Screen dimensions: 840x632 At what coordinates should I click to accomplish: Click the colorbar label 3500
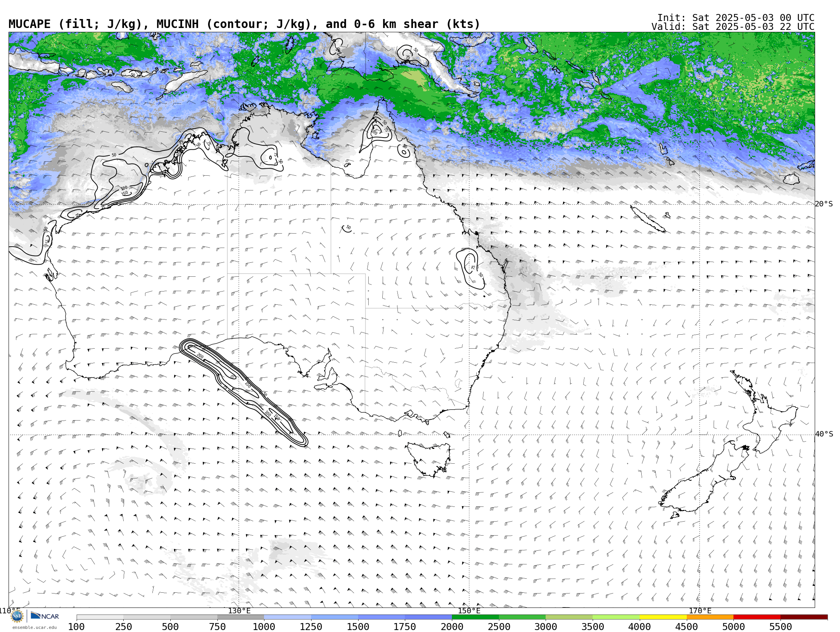593,627
